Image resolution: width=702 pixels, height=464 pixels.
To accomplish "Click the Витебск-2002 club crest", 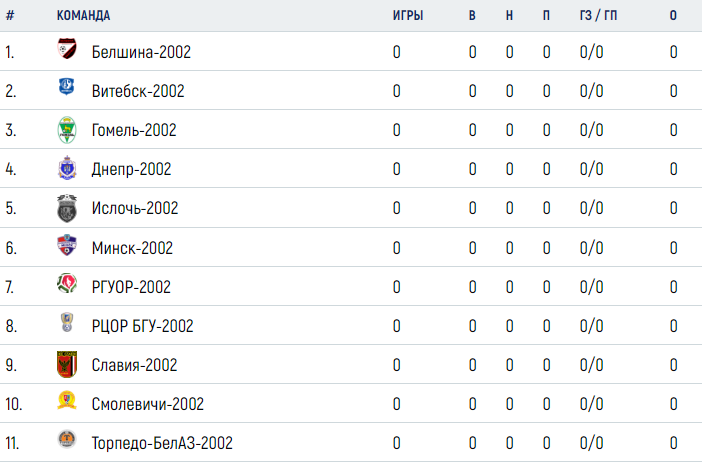I will click(67, 86).
